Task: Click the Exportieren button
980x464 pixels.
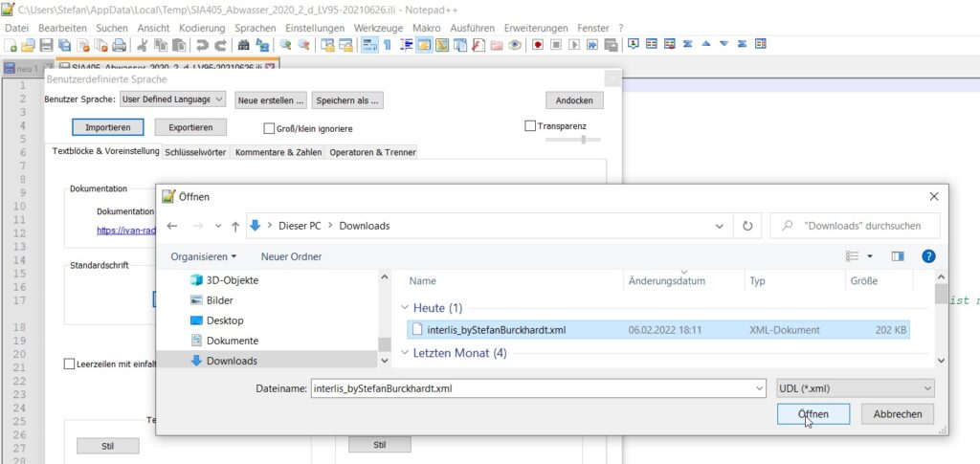Action: [x=190, y=127]
